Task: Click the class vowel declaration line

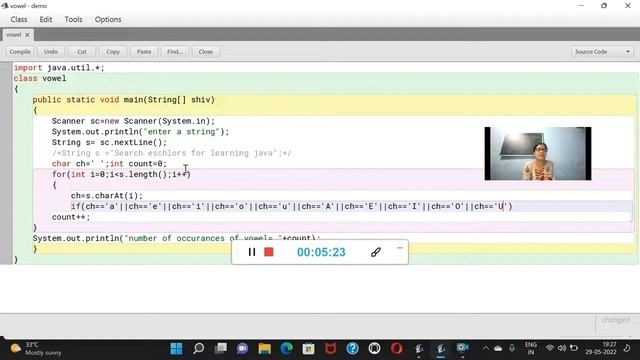Action: [x=40, y=78]
